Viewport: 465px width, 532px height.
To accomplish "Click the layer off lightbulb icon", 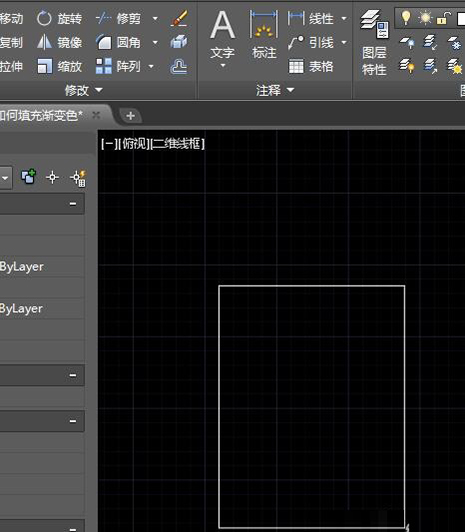I will 407,66.
